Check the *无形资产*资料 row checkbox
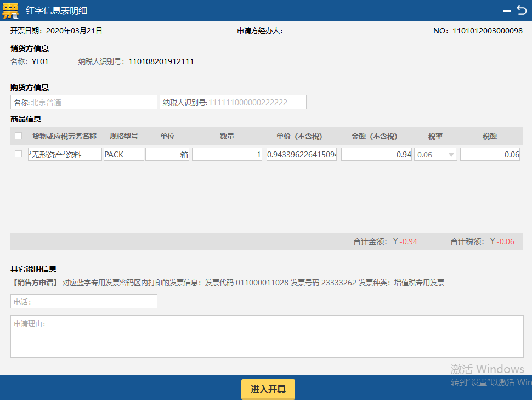Image resolution: width=532 pixels, height=400 pixels. pos(18,154)
